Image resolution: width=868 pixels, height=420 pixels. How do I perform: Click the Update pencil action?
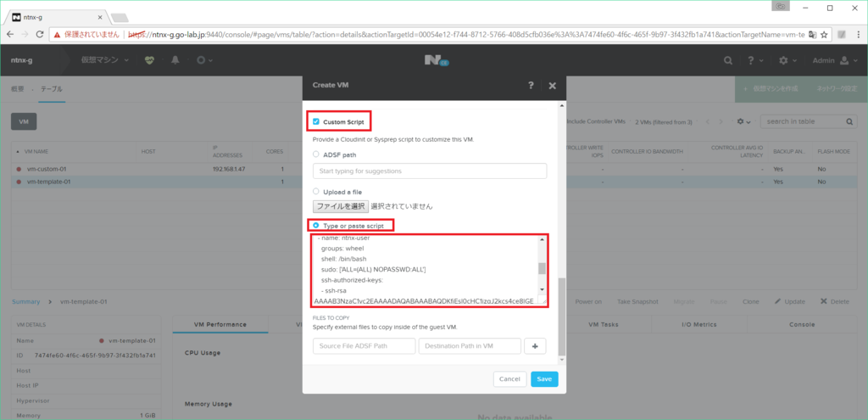[790, 301]
